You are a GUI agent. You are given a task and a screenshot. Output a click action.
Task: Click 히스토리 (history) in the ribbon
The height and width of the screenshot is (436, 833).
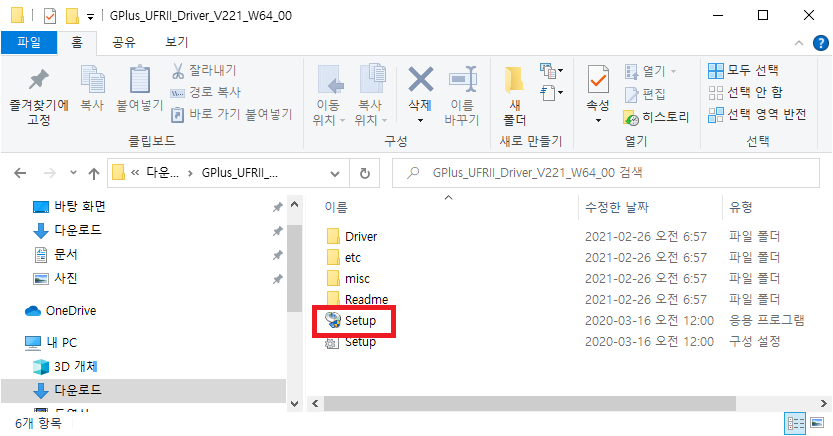click(656, 117)
